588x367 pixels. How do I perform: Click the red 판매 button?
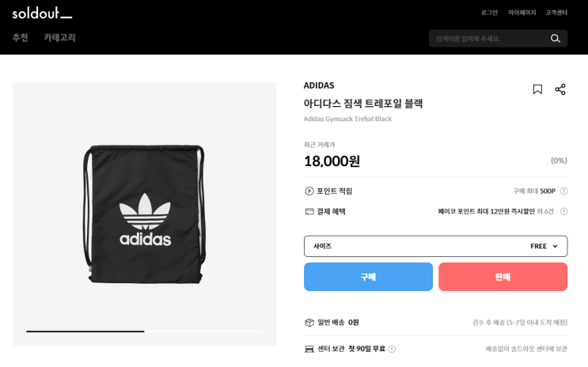pos(503,277)
